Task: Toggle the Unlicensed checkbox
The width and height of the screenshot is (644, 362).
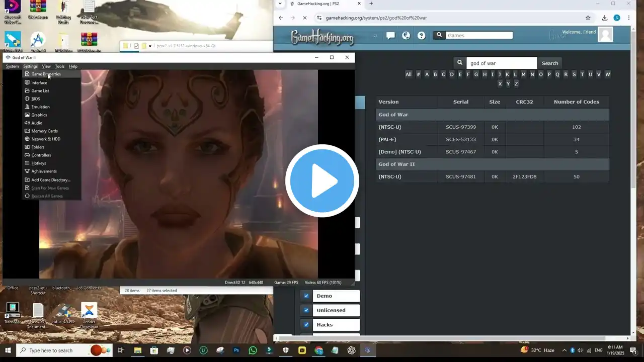Action: pyautogui.click(x=306, y=310)
